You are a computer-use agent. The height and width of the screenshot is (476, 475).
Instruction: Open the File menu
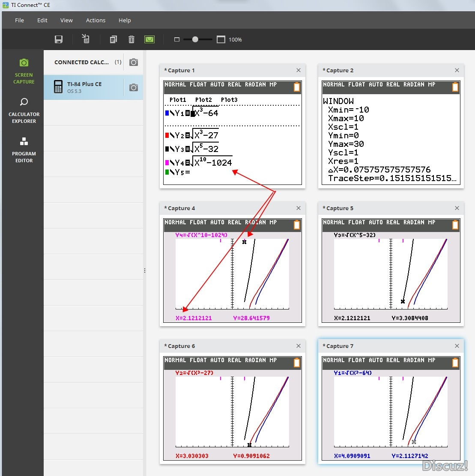coord(19,21)
